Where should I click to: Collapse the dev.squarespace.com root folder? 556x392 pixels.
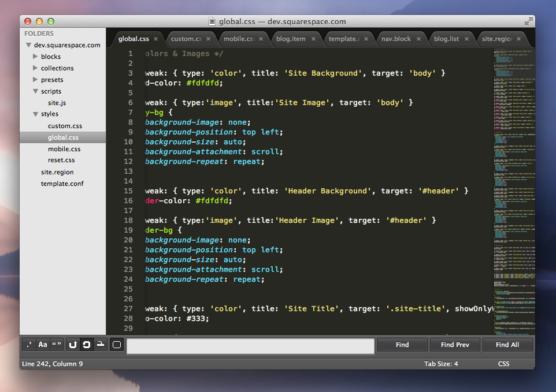[x=29, y=45]
